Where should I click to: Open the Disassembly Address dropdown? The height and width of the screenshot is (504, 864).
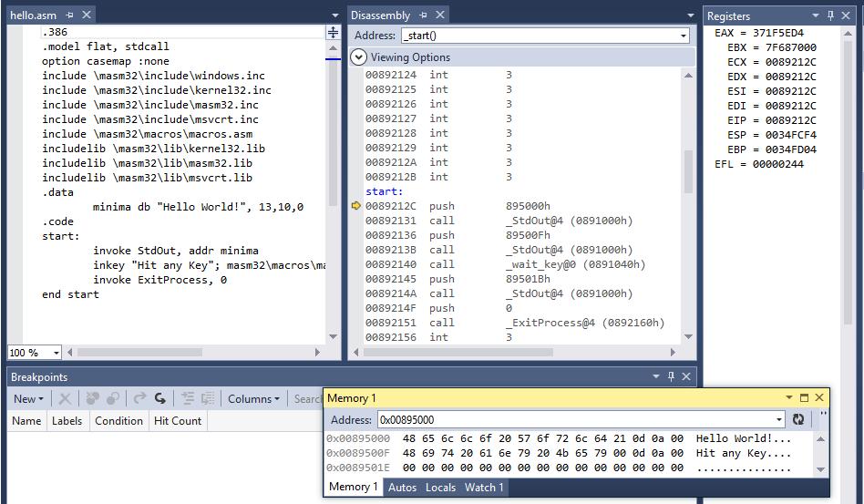pos(684,36)
